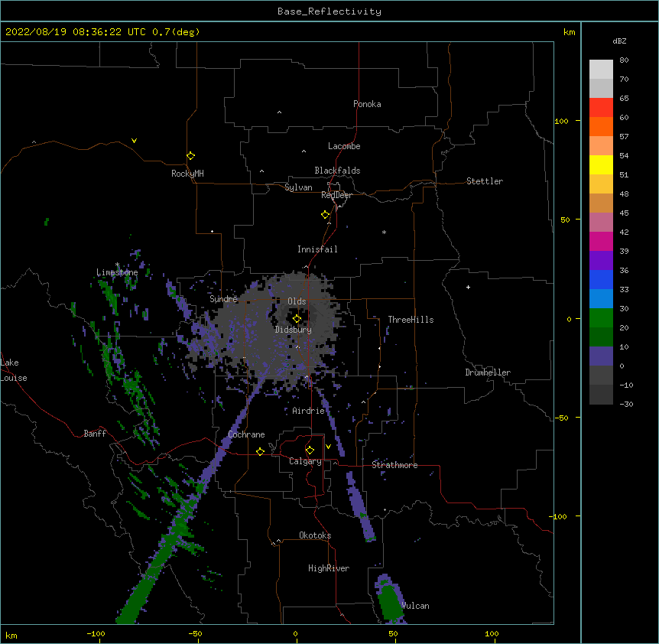This screenshot has width=659, height=644.
Task: Click the yellow diamond marker above RockyMH
Action: coord(190,156)
